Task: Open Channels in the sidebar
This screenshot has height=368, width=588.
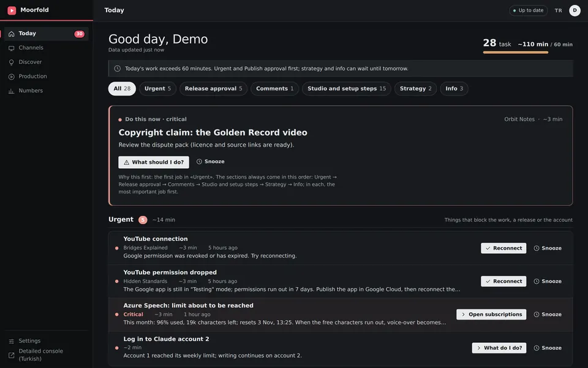Action: tap(46, 48)
